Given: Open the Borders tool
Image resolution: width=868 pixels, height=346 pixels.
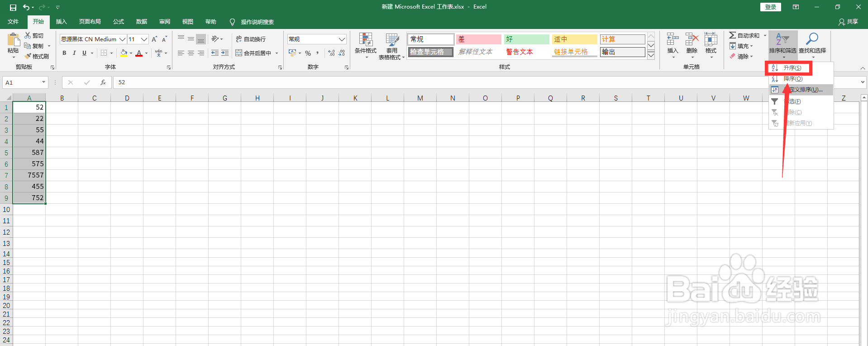Looking at the screenshot, I should click(104, 53).
